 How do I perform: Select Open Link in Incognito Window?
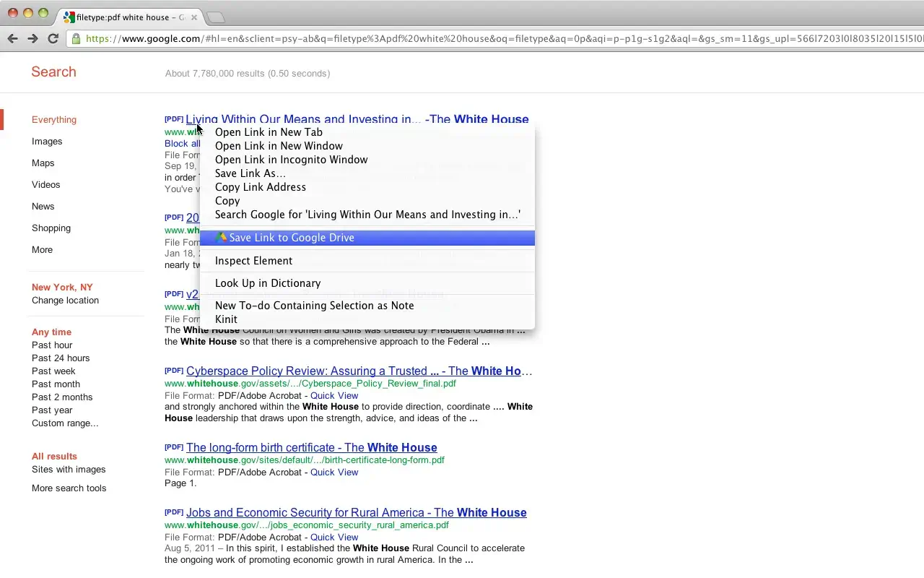pyautogui.click(x=292, y=160)
